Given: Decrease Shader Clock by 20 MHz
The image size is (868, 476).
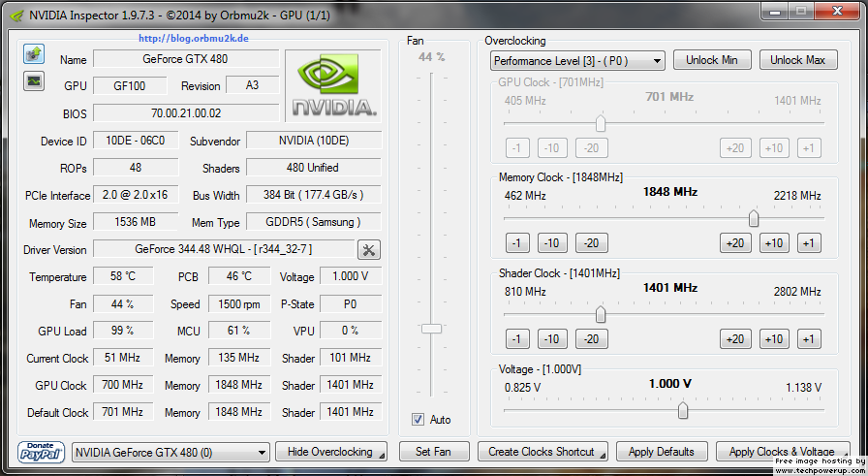Looking at the screenshot, I should pyautogui.click(x=591, y=338).
